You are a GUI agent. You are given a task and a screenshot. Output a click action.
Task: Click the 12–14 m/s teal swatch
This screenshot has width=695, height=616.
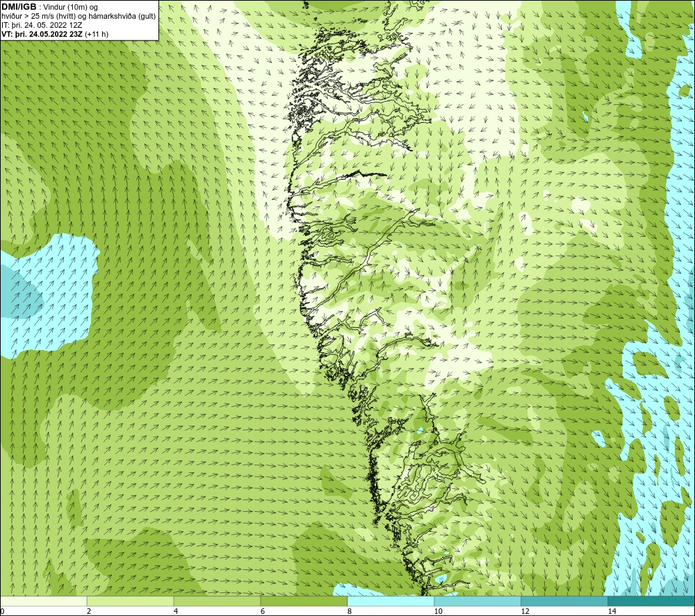pyautogui.click(x=564, y=601)
